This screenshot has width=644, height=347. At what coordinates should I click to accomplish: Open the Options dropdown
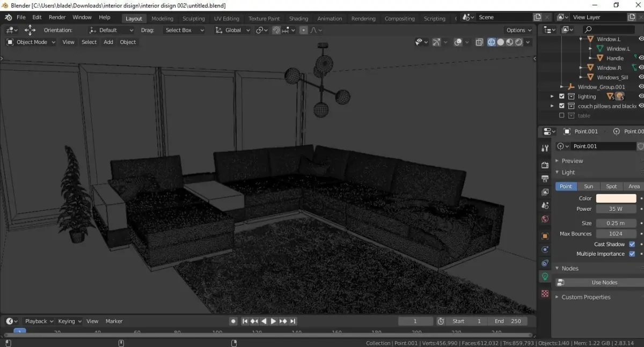pos(518,31)
